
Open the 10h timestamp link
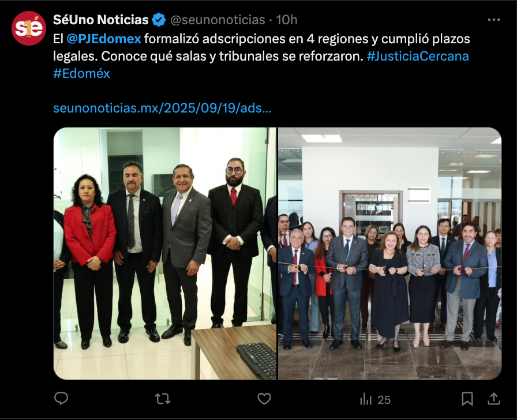tap(287, 20)
